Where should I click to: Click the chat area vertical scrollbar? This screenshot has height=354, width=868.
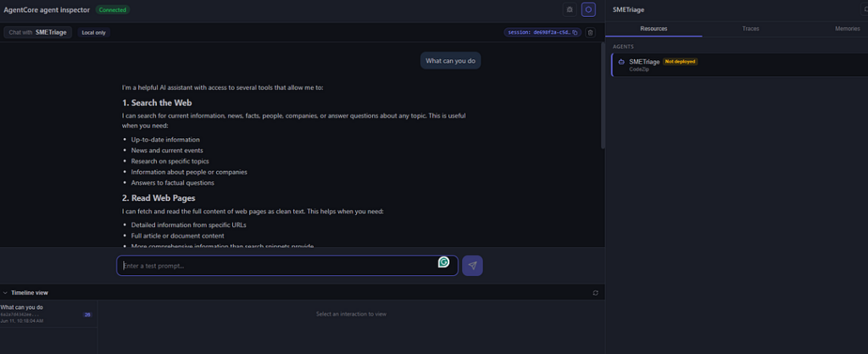point(603,95)
